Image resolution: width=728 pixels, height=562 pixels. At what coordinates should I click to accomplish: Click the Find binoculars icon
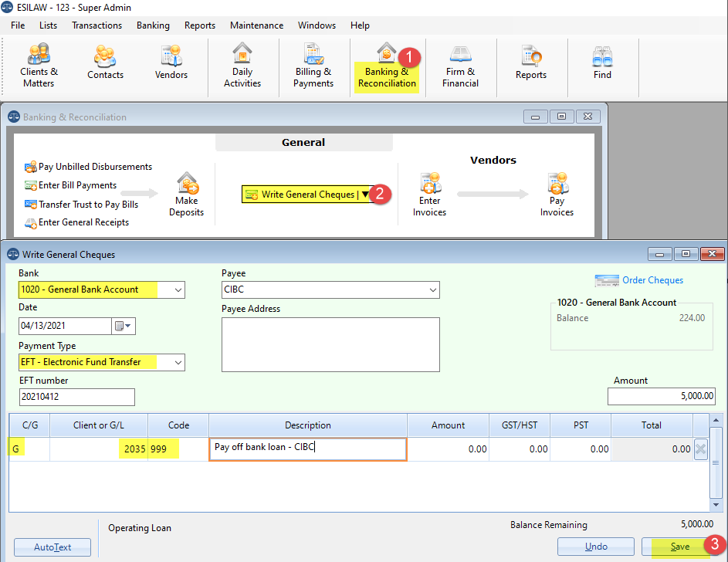coord(602,57)
